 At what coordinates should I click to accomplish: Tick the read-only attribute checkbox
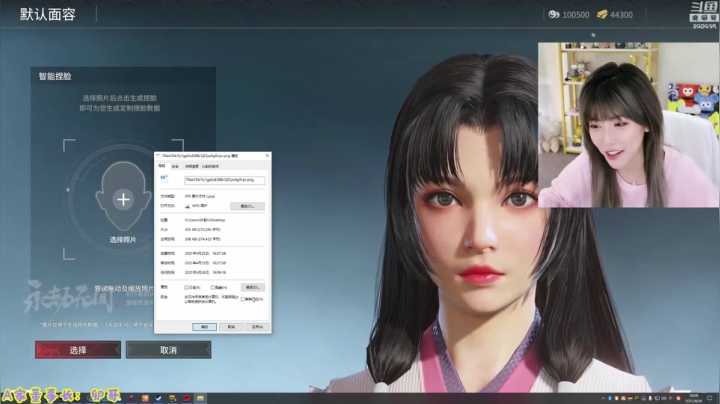[186, 287]
